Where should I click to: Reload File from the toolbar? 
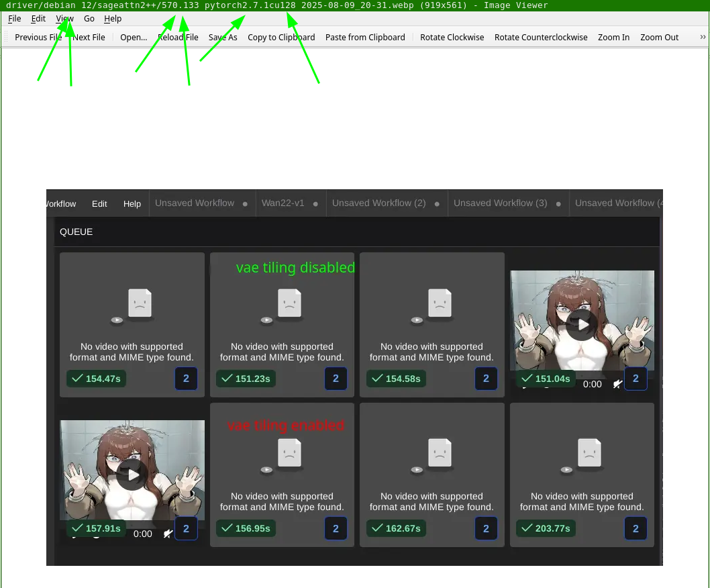178,37
